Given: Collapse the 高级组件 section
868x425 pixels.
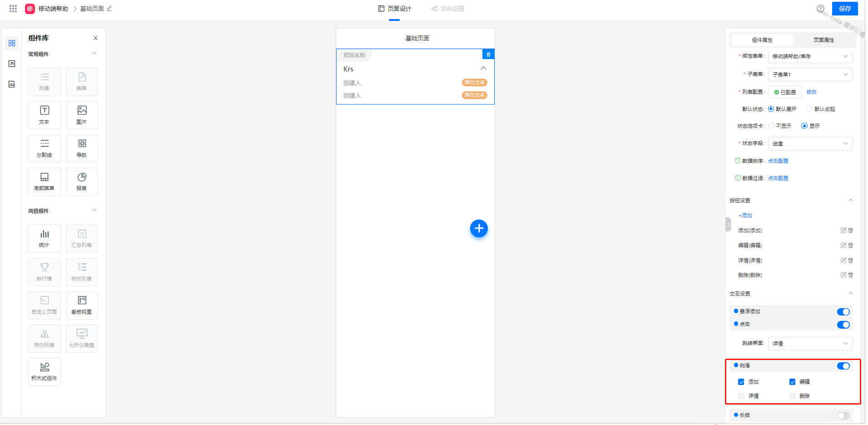Looking at the screenshot, I should click(x=94, y=210).
